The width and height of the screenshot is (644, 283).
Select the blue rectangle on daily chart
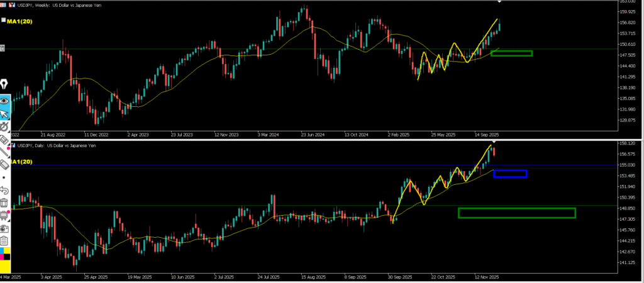point(509,174)
